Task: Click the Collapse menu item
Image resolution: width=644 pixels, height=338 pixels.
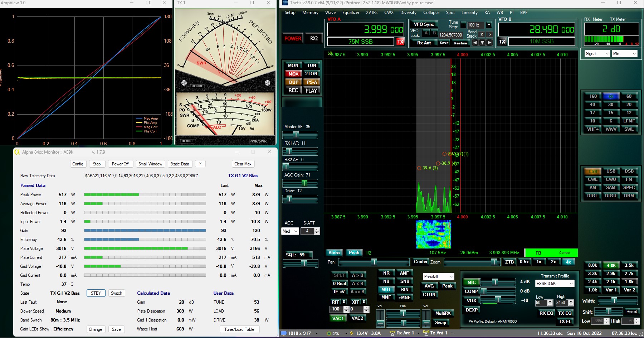Action: [431, 13]
